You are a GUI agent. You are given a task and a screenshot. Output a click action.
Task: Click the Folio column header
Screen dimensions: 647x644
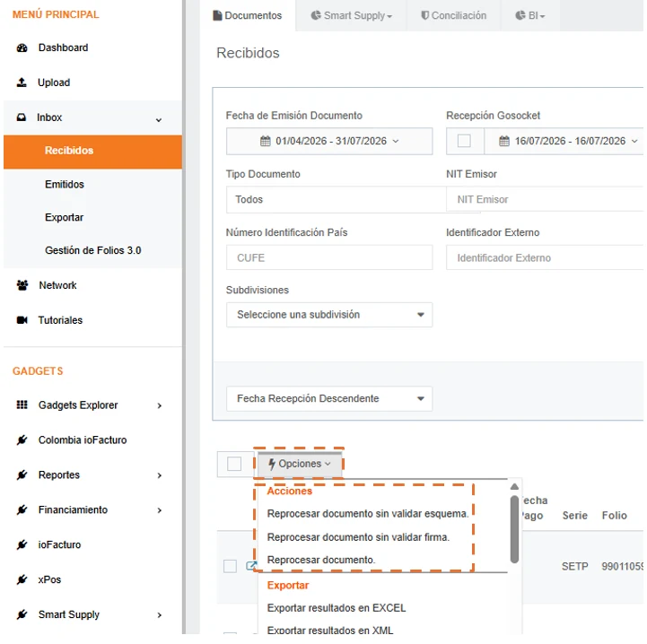click(614, 516)
